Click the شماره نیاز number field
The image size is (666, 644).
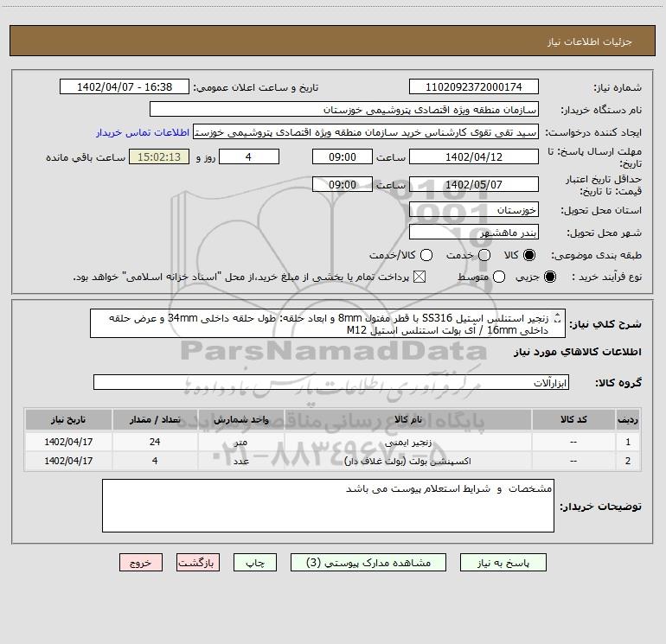coord(474,87)
